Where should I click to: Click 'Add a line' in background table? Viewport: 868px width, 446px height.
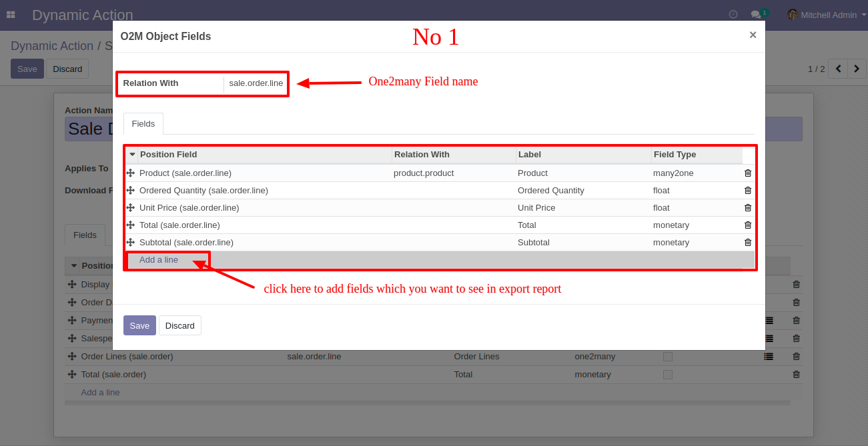pos(101,393)
